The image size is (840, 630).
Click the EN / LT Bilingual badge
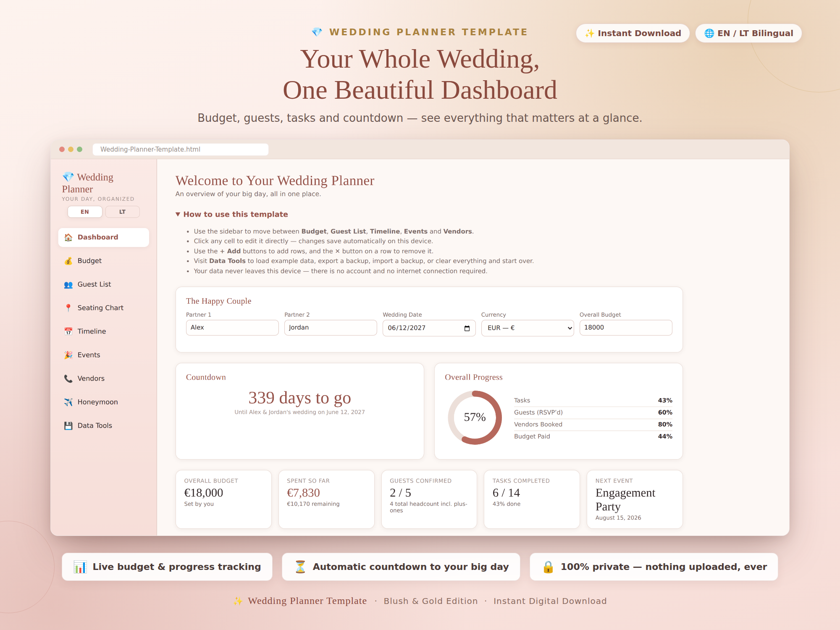(x=748, y=33)
